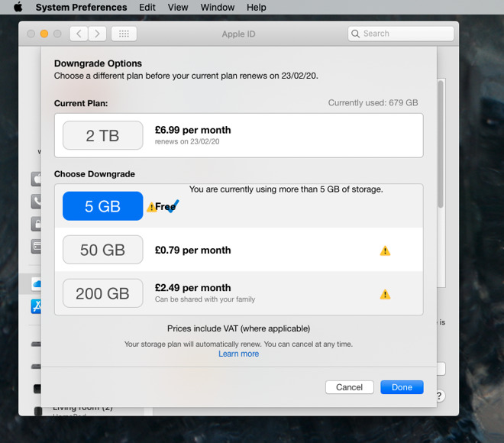Choose the 50 GB downgrade plan

[x=102, y=250]
